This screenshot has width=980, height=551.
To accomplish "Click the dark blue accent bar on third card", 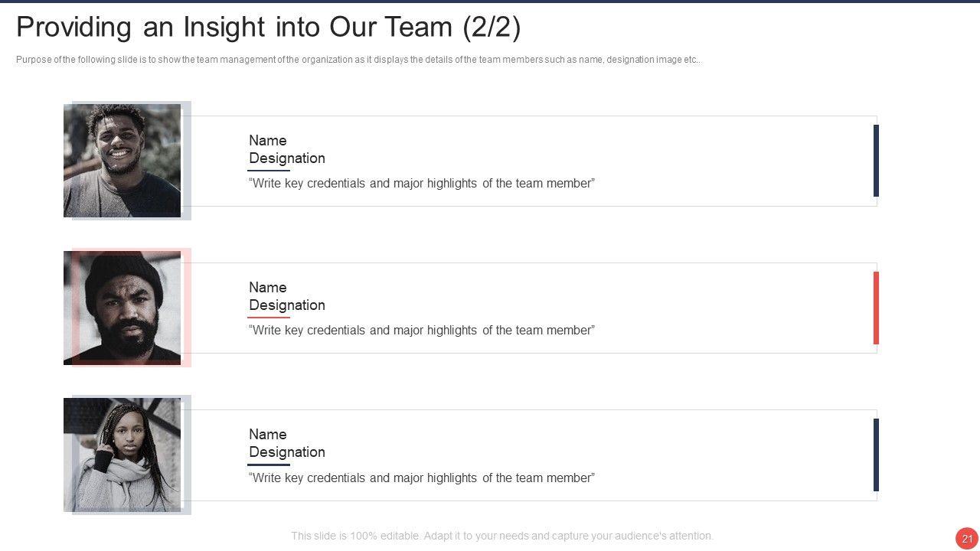I will (x=876, y=455).
